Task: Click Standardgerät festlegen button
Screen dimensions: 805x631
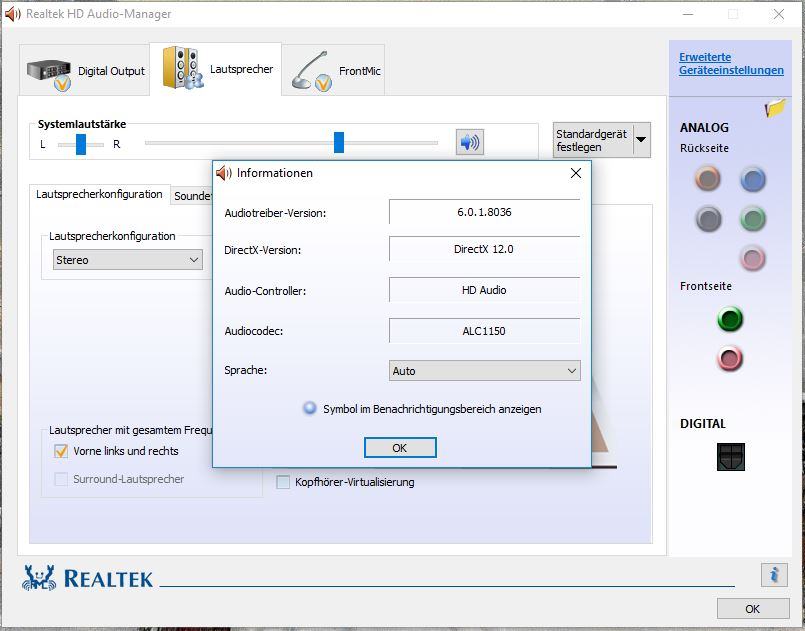Action: click(593, 140)
